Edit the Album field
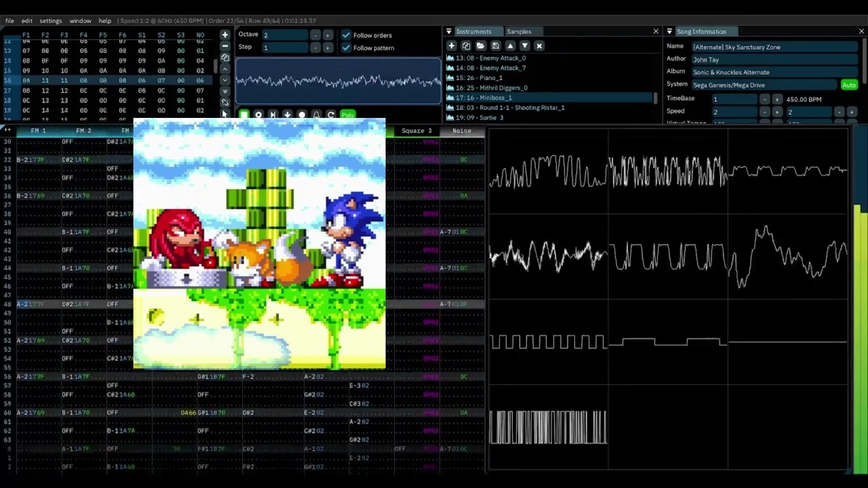Screen dimensions: 868x488 (774, 72)
